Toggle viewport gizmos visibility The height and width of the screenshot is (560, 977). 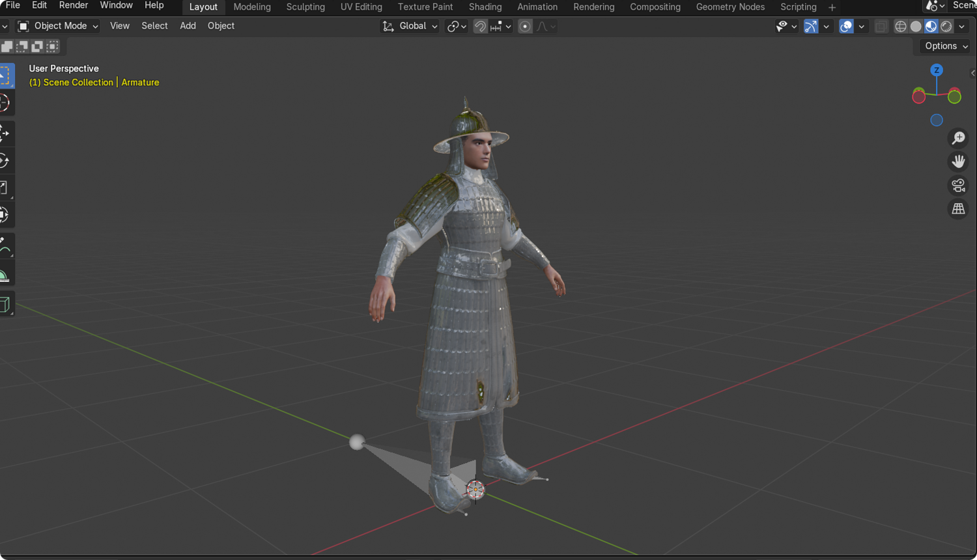[x=811, y=27]
